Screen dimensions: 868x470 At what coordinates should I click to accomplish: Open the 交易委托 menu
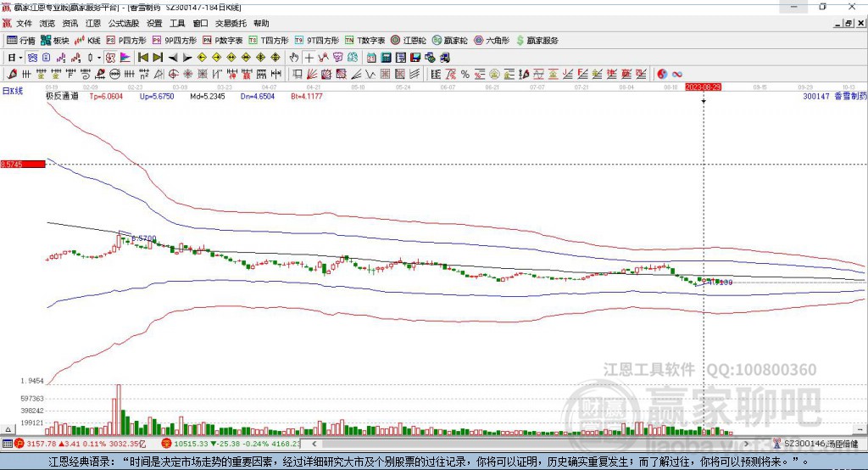230,24
